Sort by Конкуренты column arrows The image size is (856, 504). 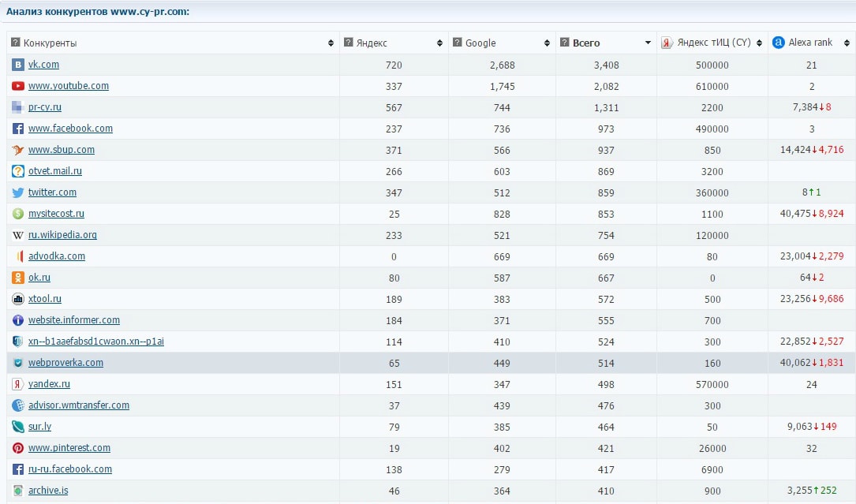(x=331, y=43)
